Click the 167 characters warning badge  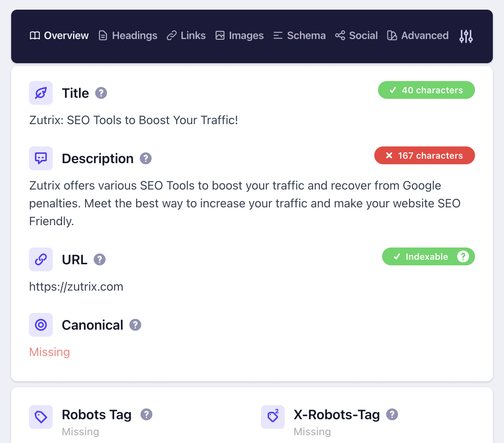click(424, 155)
